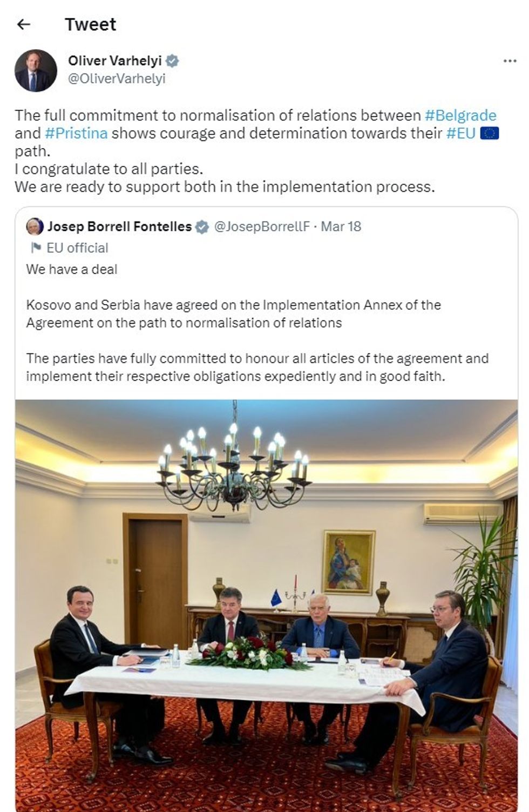Open the quoted tweet's meeting photo

click(x=266, y=605)
